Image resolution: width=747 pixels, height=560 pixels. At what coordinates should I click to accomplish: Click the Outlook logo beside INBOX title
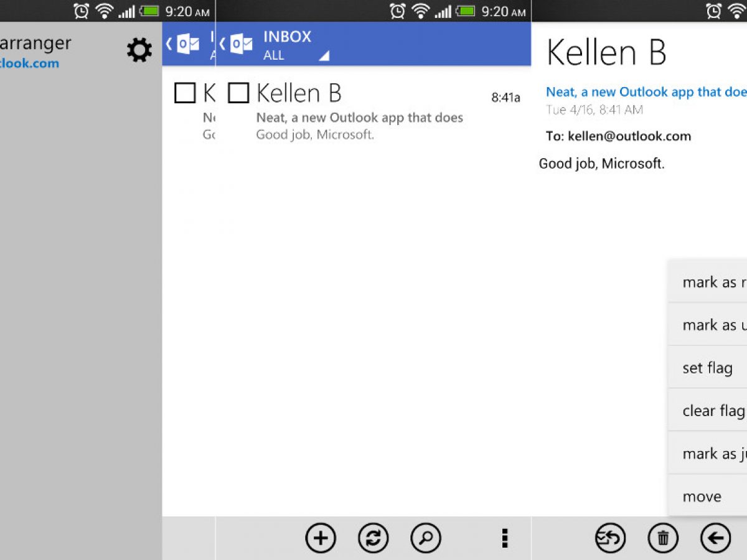coord(241,44)
